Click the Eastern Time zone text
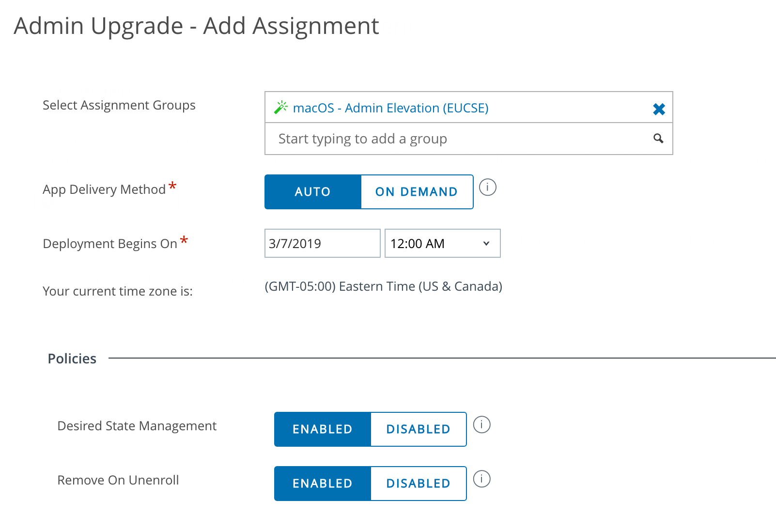Image resolution: width=776 pixels, height=532 pixels. pos(383,286)
